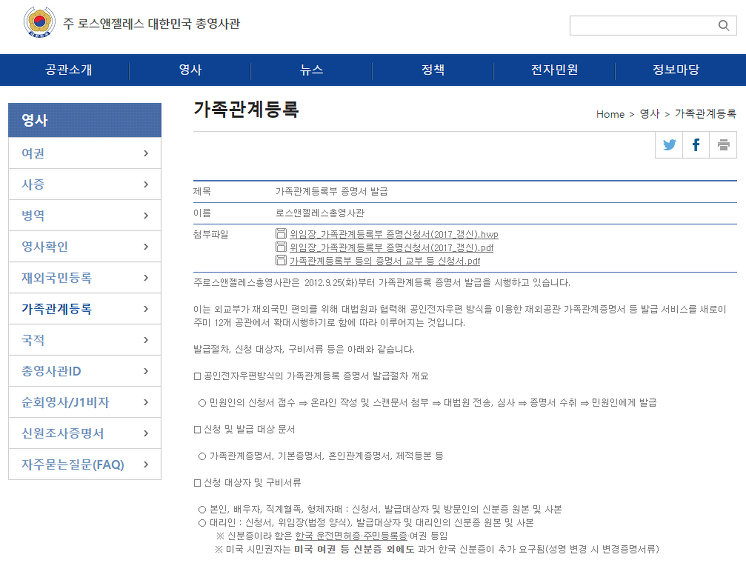Screen dimensions: 746x563
Task: Click the author name 로스앤젤레스총영사관
Action: point(320,213)
